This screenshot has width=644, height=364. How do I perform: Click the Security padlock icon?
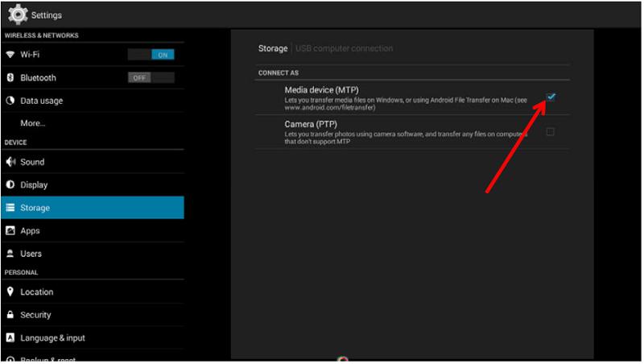tap(10, 315)
